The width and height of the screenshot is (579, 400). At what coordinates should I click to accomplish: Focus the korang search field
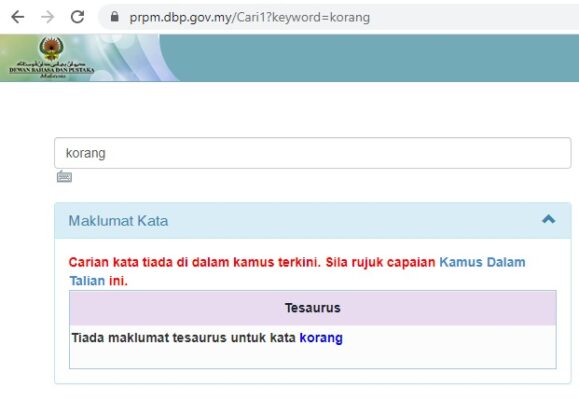pos(312,153)
